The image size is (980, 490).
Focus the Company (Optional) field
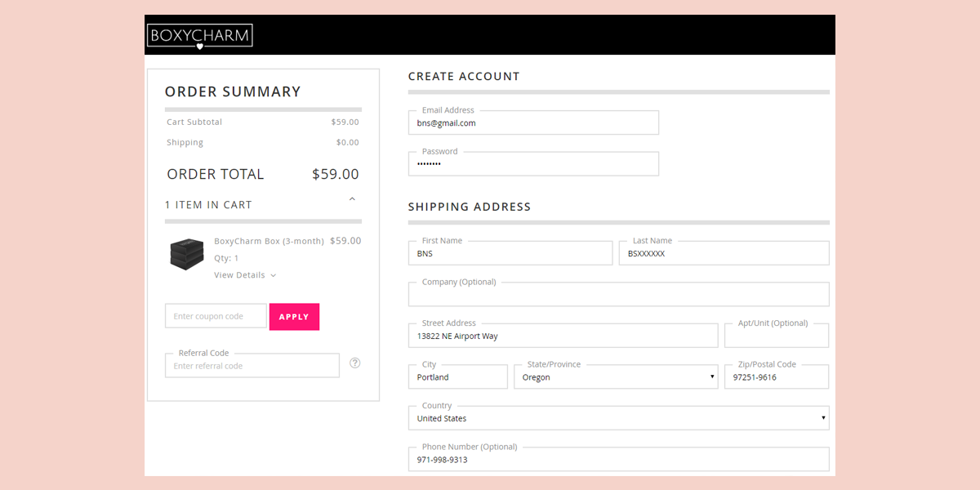click(x=618, y=295)
